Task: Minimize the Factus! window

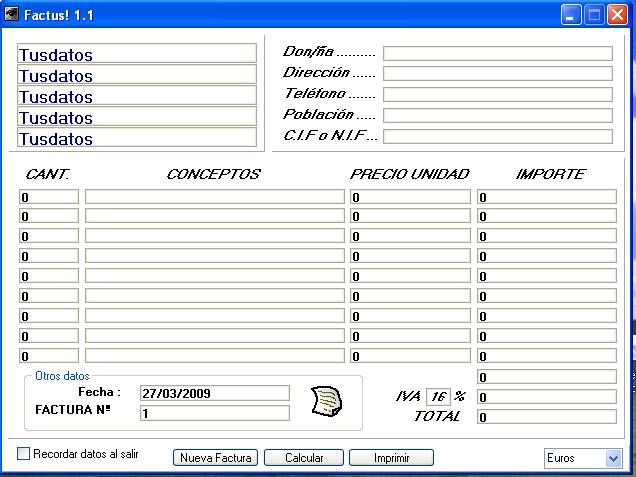Action: point(571,15)
